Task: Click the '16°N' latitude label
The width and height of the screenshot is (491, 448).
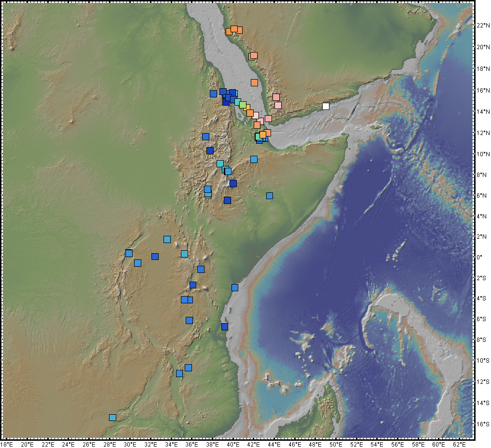Action: [483, 91]
